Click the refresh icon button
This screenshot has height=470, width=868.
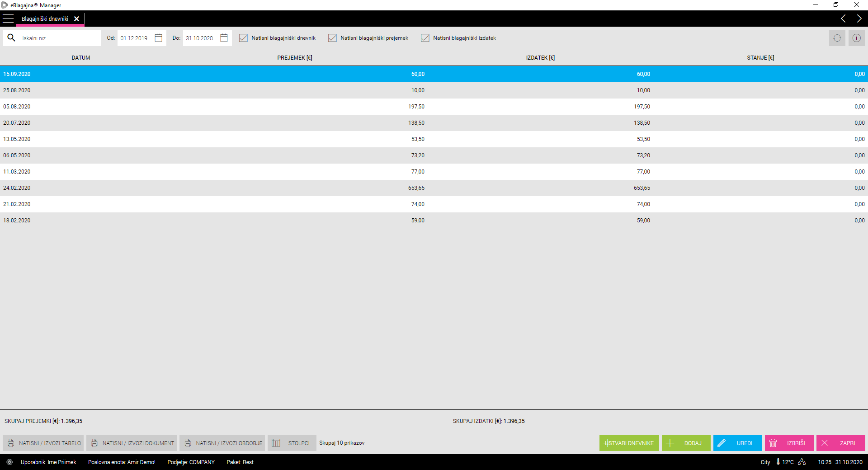(x=837, y=38)
